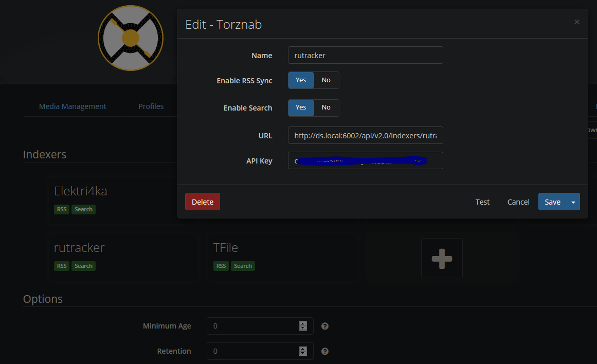
Task: Click into the URL field
Action: pos(366,135)
